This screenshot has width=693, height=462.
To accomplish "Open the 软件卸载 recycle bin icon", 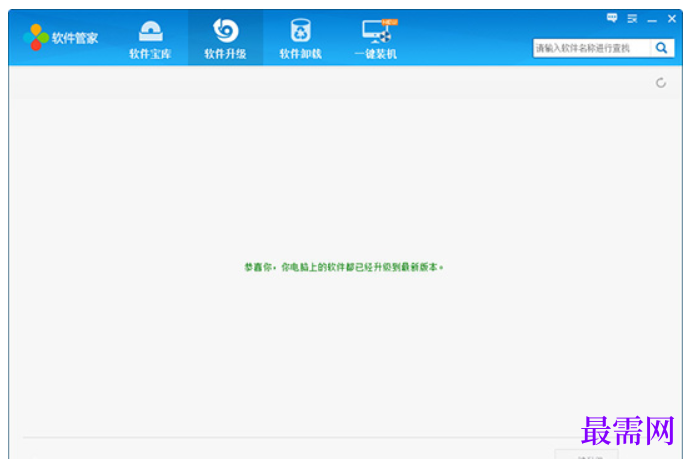I will (x=301, y=31).
